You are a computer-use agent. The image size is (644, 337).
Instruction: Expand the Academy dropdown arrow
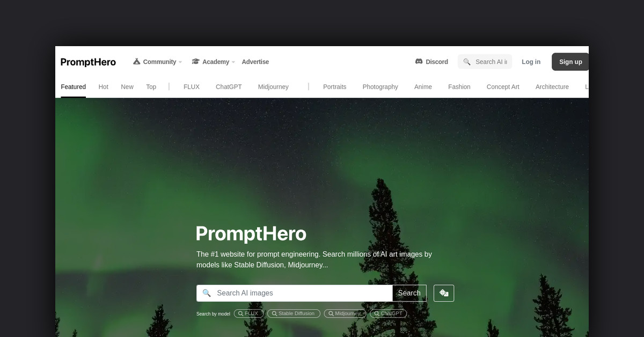(x=233, y=62)
